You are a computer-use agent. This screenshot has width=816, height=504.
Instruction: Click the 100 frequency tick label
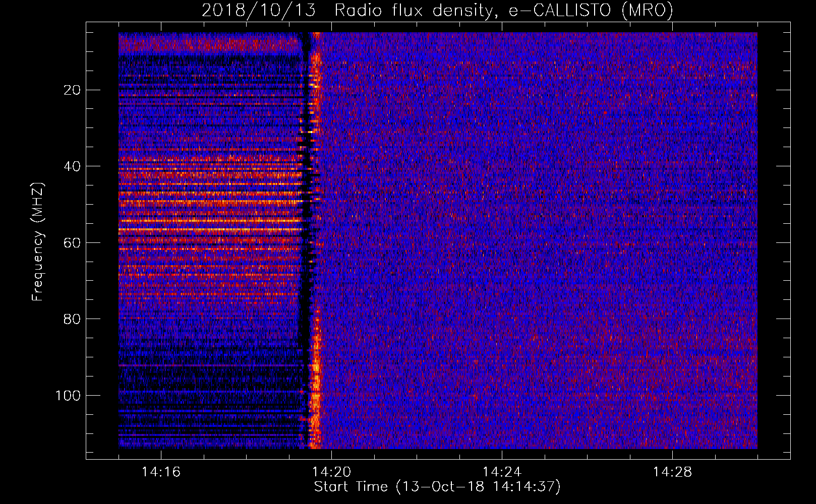[x=68, y=396]
